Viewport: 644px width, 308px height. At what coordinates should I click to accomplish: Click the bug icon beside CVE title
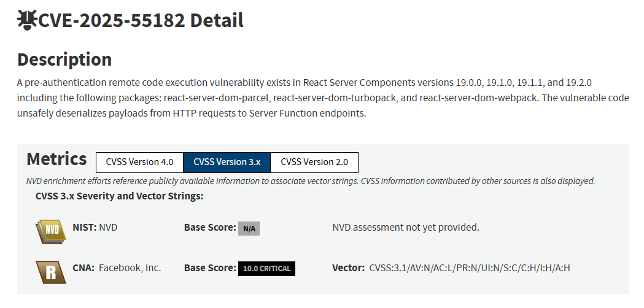pos(27,20)
